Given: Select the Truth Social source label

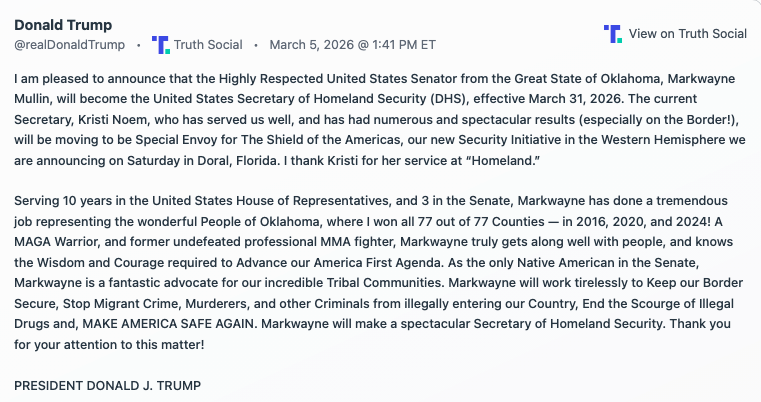Looking at the screenshot, I should [207, 45].
